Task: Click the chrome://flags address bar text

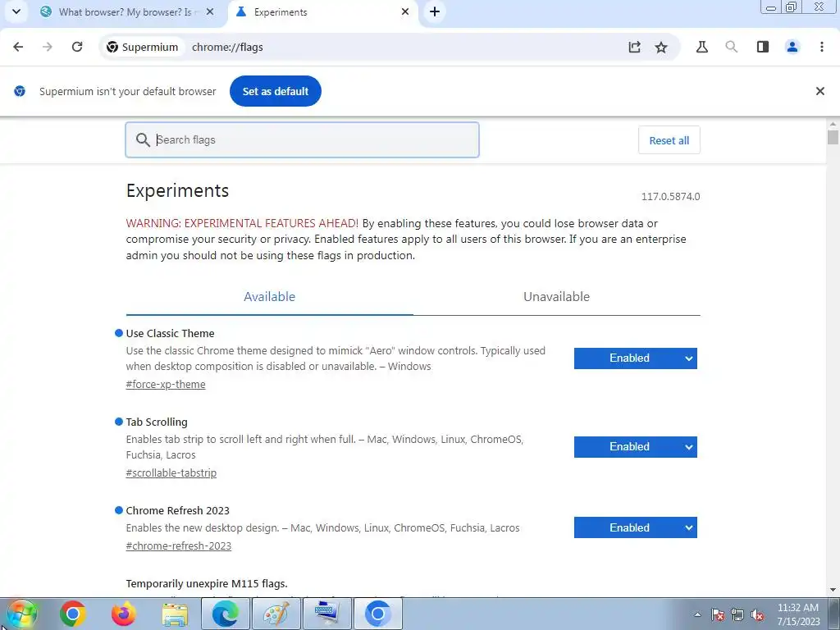Action: (x=227, y=47)
